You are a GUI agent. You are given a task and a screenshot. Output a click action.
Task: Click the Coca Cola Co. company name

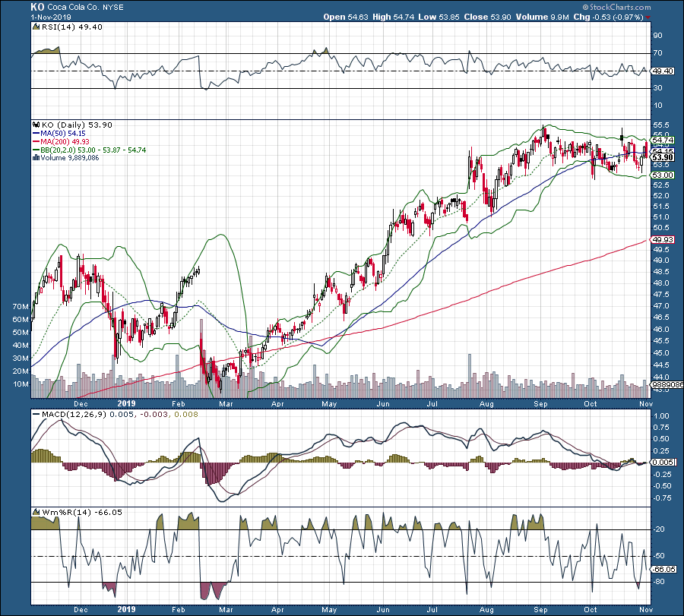pyautogui.click(x=73, y=8)
